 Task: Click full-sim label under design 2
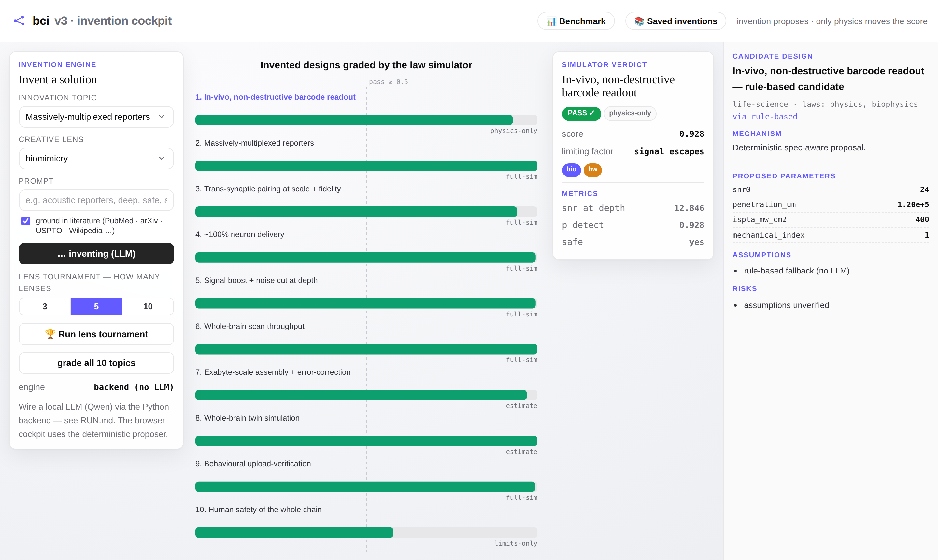[522, 176]
